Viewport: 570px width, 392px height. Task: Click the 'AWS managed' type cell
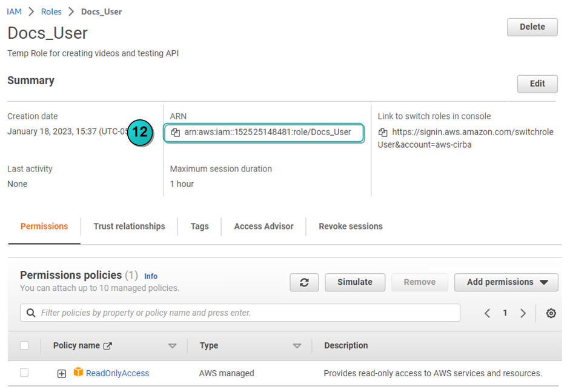(227, 373)
